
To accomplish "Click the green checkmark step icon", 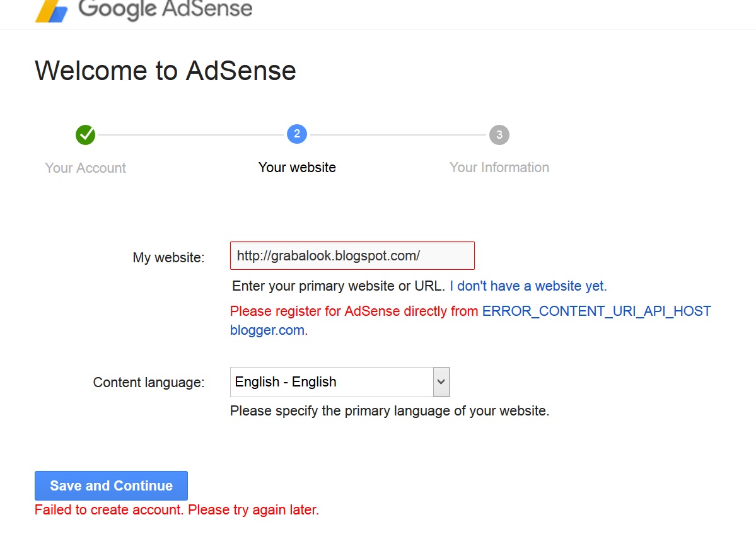I will click(x=85, y=134).
